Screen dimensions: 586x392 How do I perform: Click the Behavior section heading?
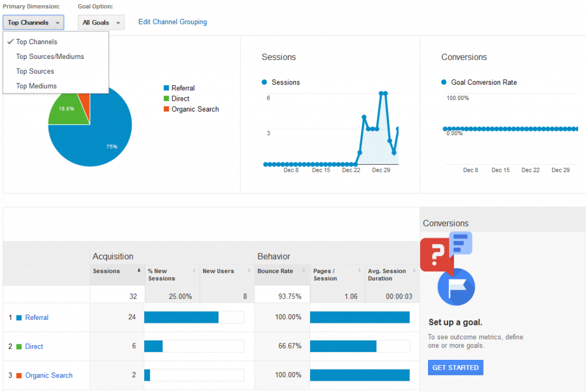point(274,256)
